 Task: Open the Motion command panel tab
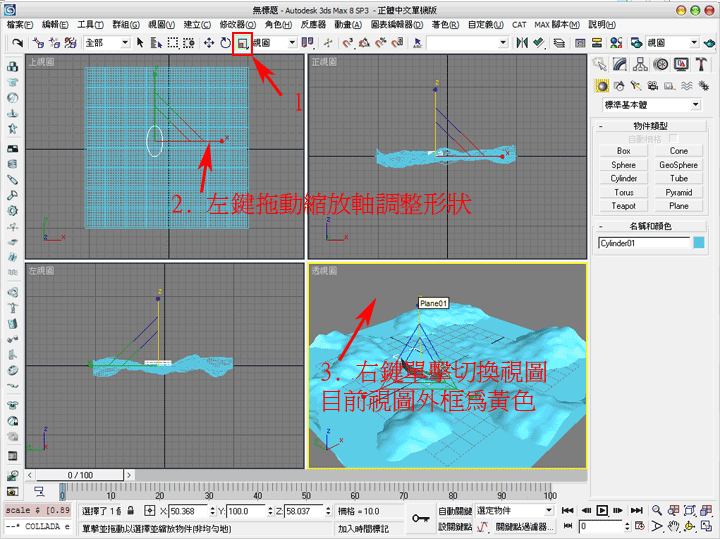661,64
